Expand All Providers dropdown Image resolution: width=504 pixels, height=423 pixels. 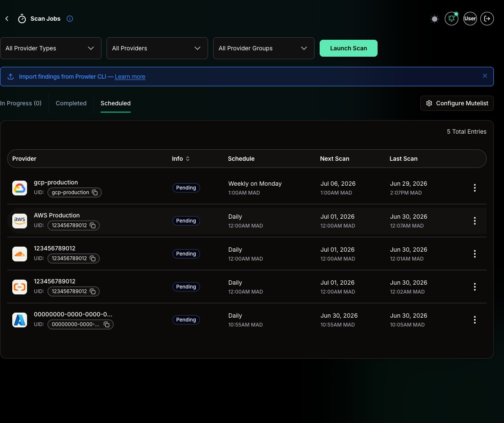click(x=157, y=48)
